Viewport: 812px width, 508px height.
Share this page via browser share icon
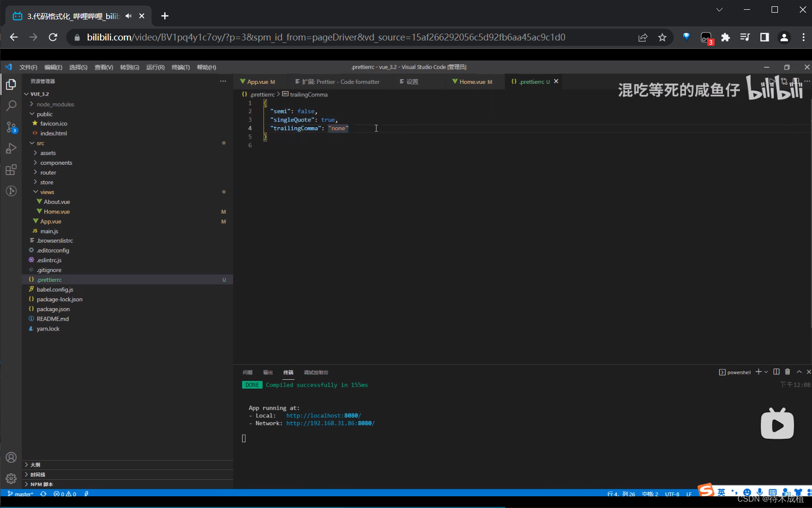(x=643, y=38)
